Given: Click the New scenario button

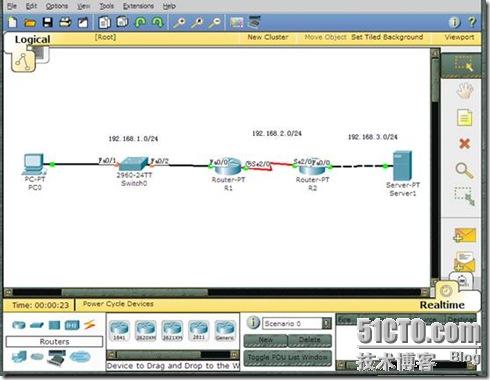Looking at the screenshot, I should (266, 340).
